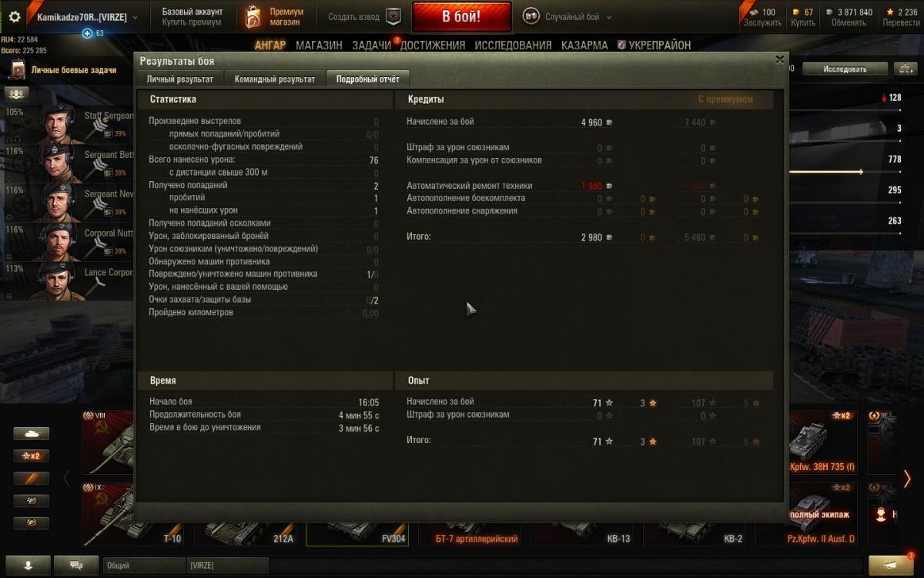
Task: Open the settings gear menu
Action: (x=15, y=17)
